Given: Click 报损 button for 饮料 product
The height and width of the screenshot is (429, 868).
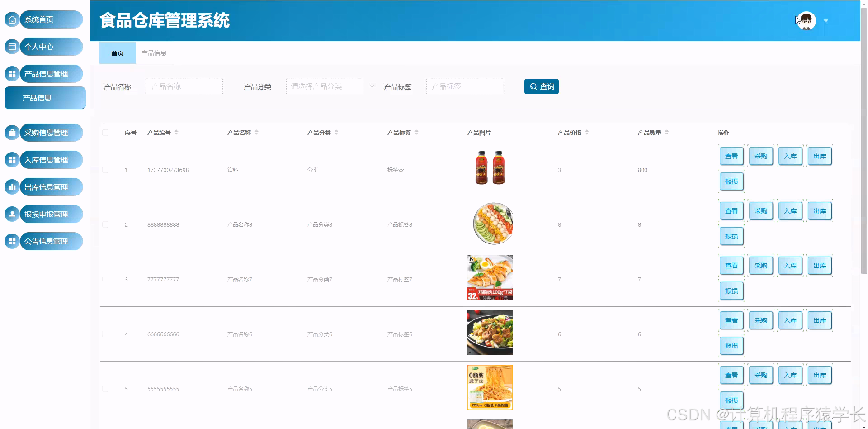Looking at the screenshot, I should coord(731,181).
